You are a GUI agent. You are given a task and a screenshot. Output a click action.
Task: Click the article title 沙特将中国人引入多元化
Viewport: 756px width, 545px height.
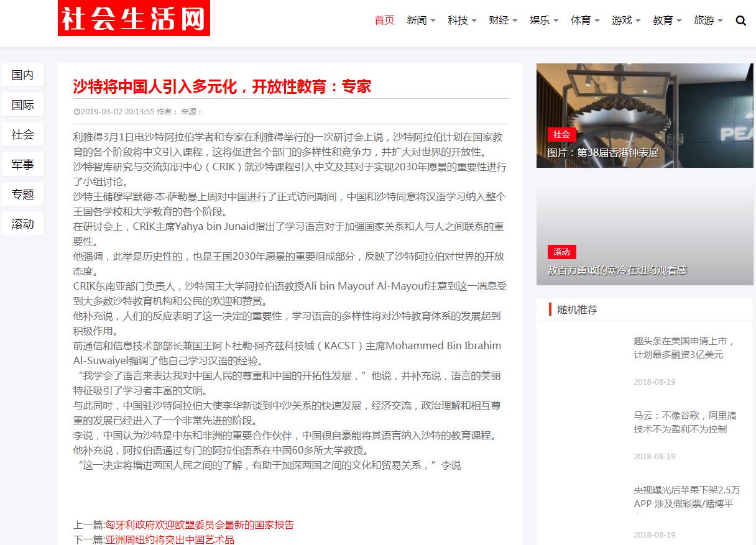tap(222, 86)
